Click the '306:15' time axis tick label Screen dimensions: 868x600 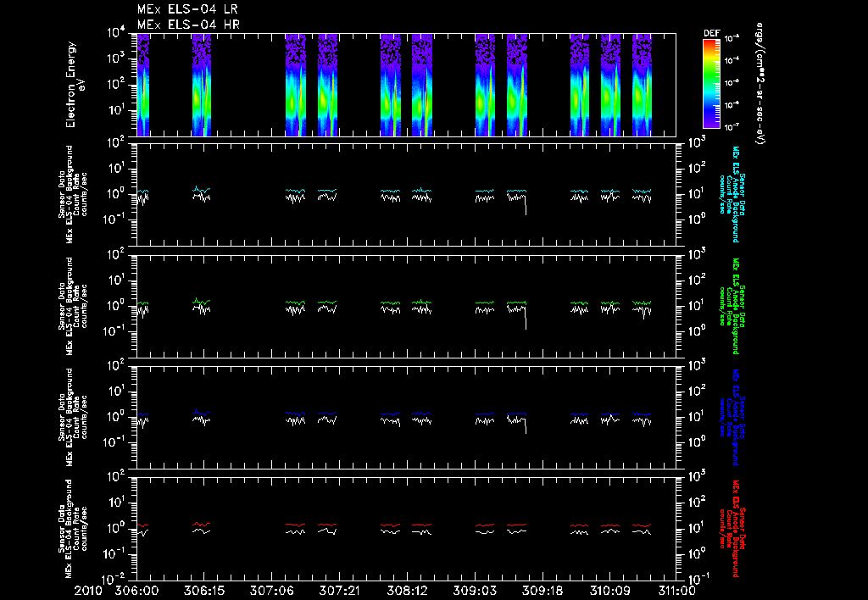[203, 591]
